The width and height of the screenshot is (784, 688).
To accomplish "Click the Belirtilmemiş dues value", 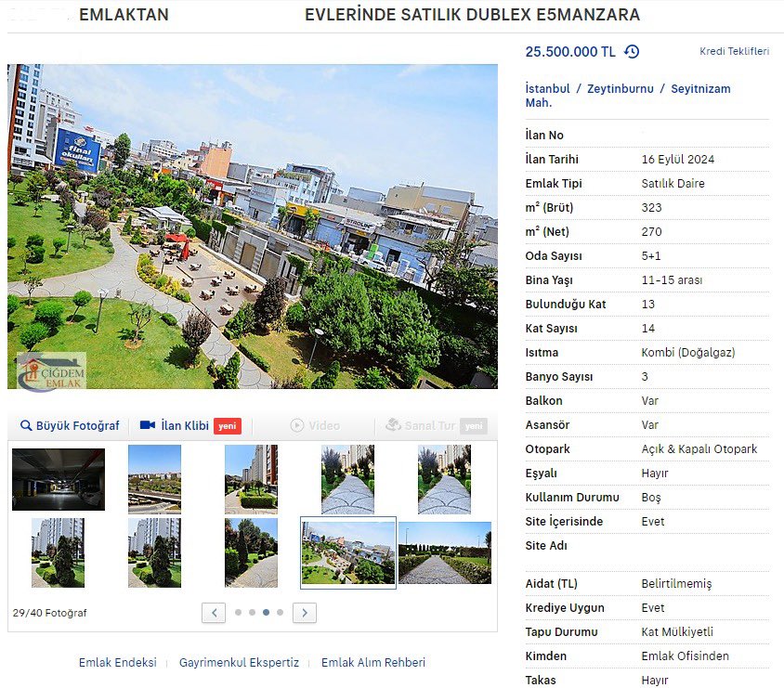I will 676,584.
